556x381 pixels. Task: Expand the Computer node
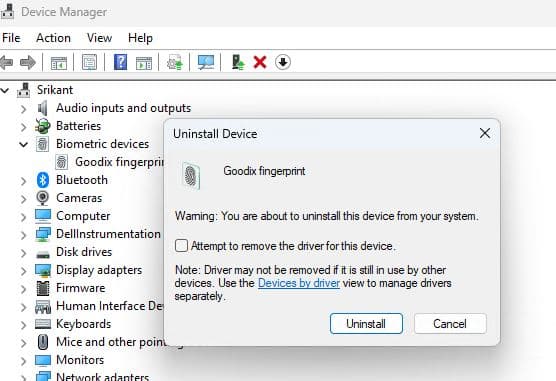tap(23, 217)
